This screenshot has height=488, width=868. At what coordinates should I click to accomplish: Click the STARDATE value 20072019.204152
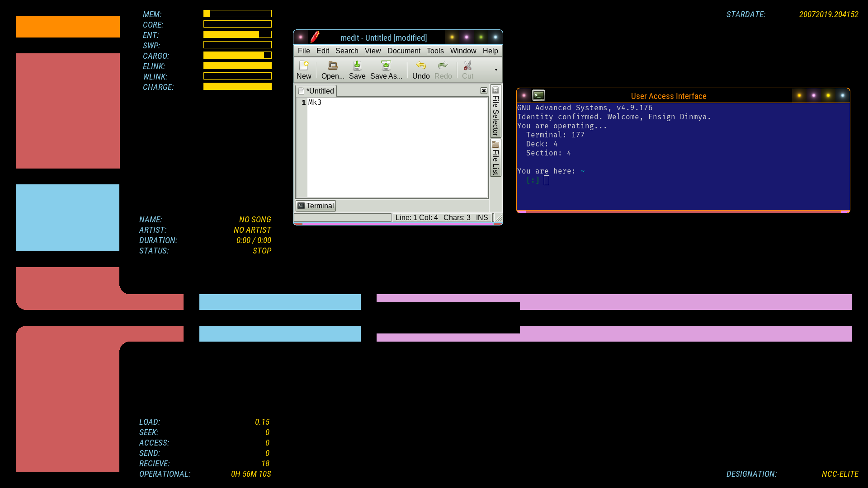click(x=829, y=14)
